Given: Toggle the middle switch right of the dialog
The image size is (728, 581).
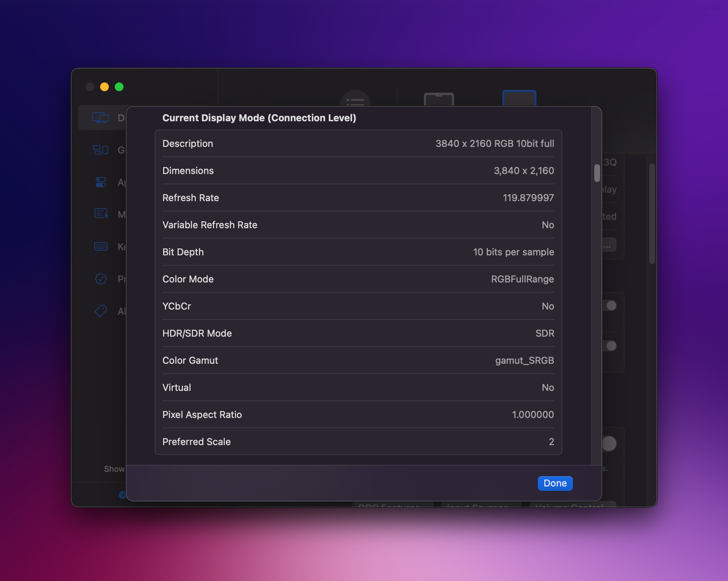Looking at the screenshot, I should pyautogui.click(x=610, y=346).
